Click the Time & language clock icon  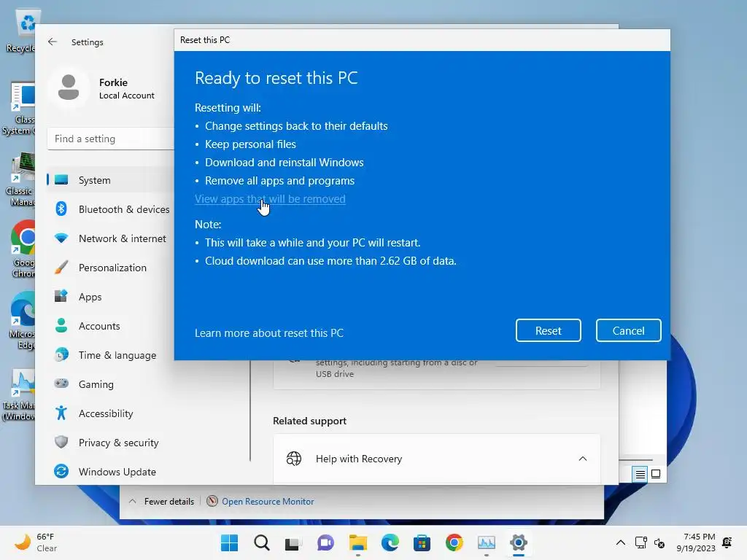(61, 355)
